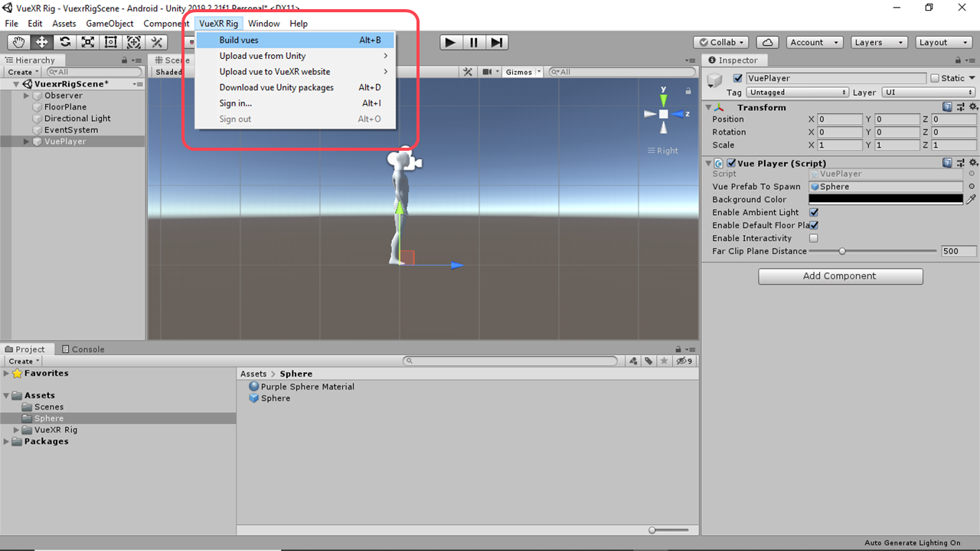Click Create button in Hierarchy panel
Viewport: 980px width, 551px height.
coord(23,72)
